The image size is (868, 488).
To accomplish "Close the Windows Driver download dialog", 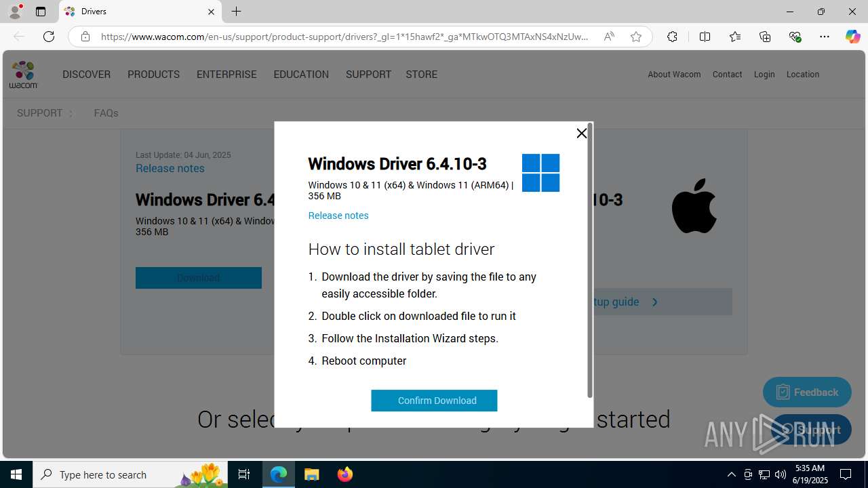I will click(x=581, y=133).
